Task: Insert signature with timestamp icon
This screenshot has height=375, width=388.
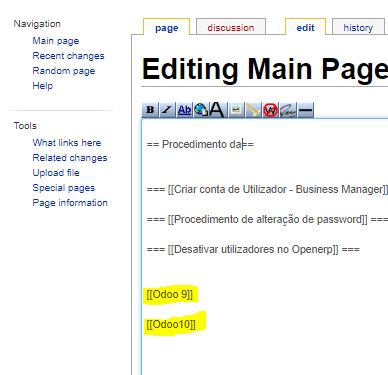Action: (x=288, y=110)
